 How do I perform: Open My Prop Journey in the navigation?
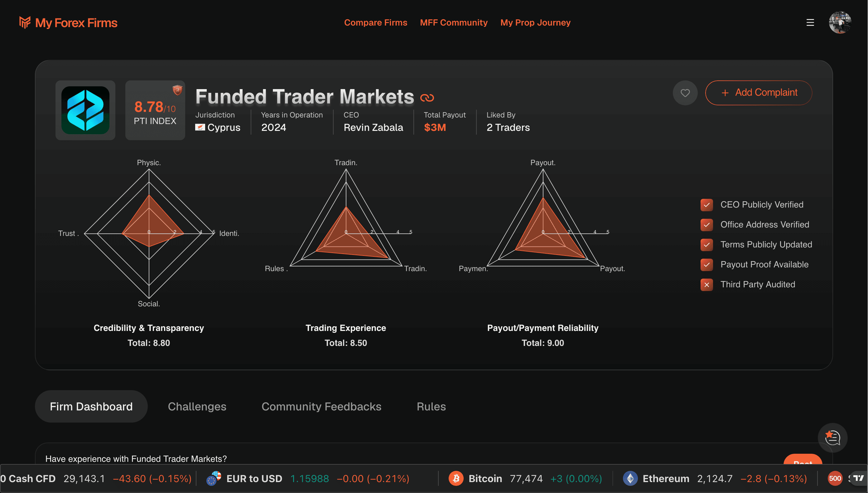[535, 23]
